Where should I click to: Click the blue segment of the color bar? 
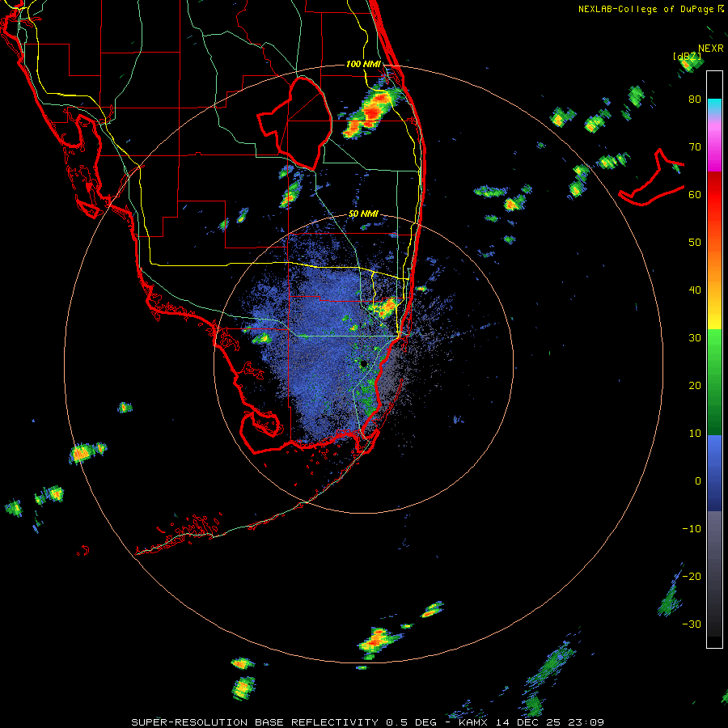coord(714,473)
